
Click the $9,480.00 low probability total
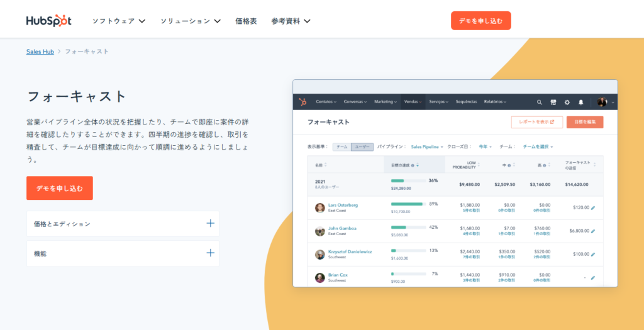[x=469, y=185]
